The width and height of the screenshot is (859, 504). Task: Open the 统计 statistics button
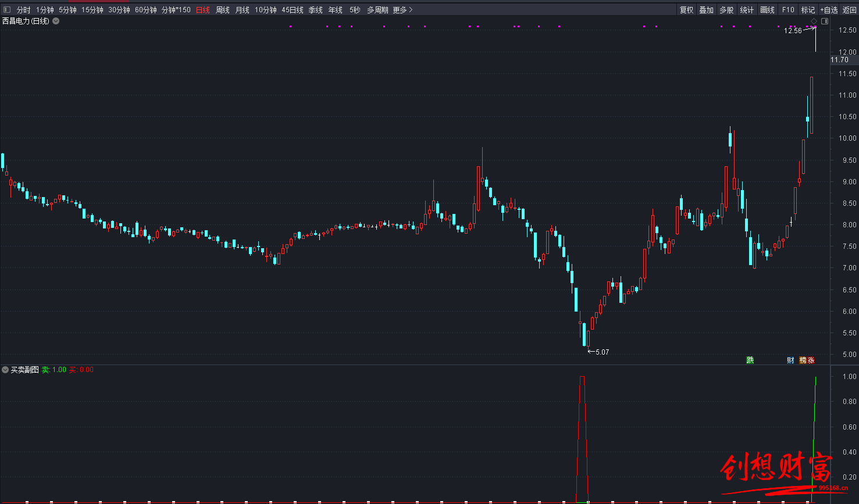[747, 10]
